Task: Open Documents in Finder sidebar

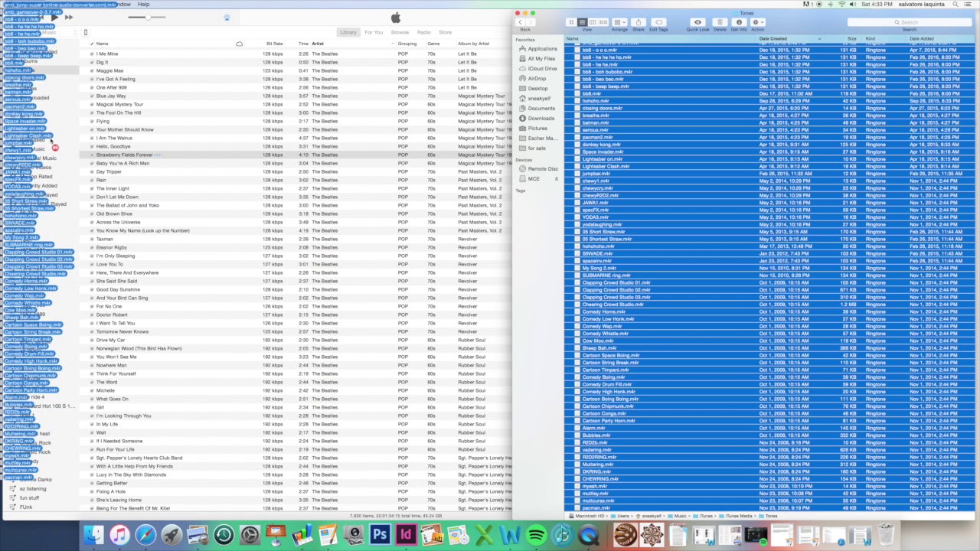Action: 541,109
